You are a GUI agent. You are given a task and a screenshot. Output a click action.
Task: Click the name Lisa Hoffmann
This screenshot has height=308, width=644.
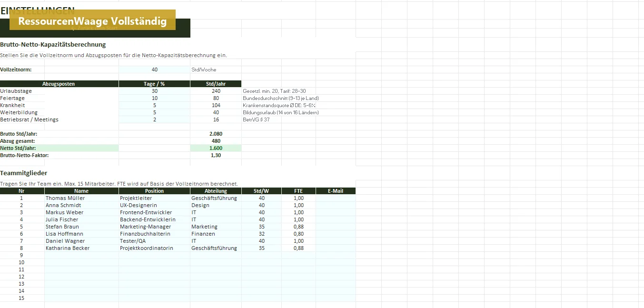81,234
